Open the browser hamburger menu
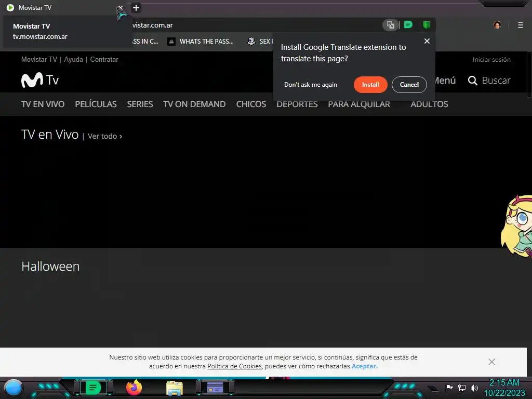Image resolution: width=532 pixels, height=399 pixels. 521,25
